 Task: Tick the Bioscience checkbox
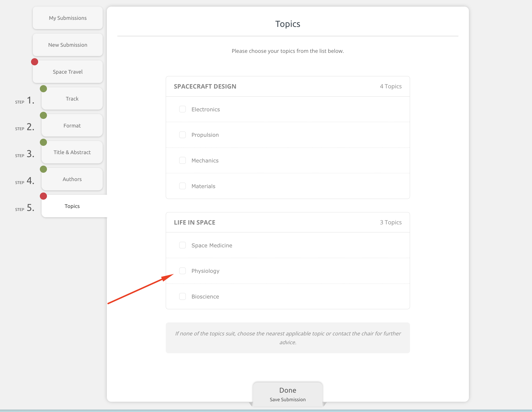click(182, 296)
